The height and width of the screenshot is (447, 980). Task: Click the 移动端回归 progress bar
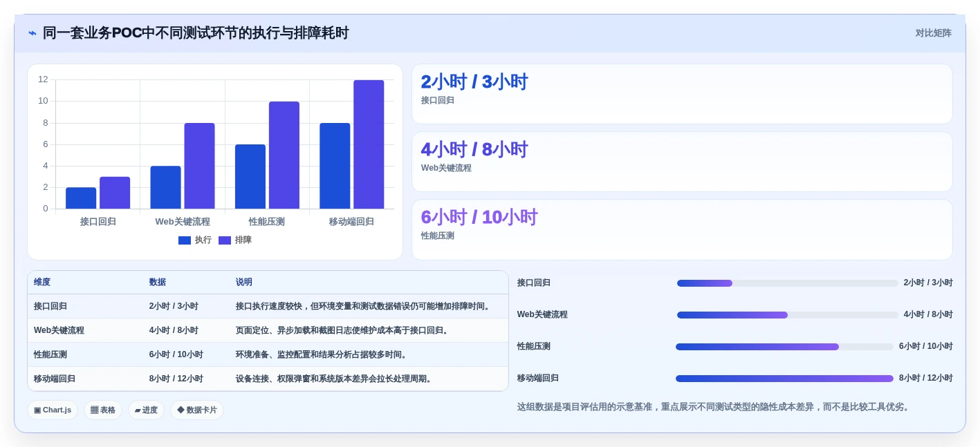(x=784, y=379)
